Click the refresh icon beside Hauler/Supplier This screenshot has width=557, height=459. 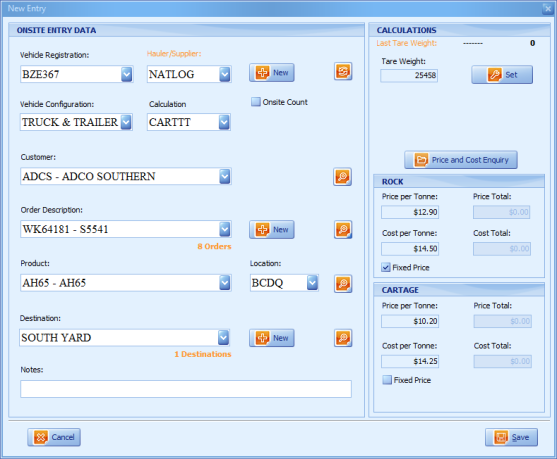pyautogui.click(x=343, y=71)
